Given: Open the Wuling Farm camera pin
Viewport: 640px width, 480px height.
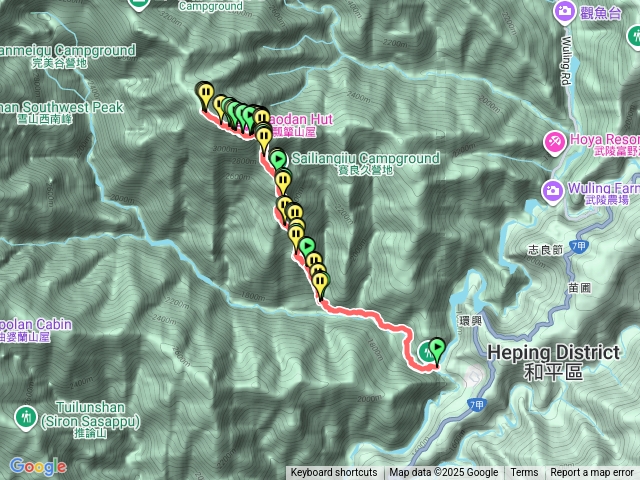Looking at the screenshot, I should [x=552, y=191].
